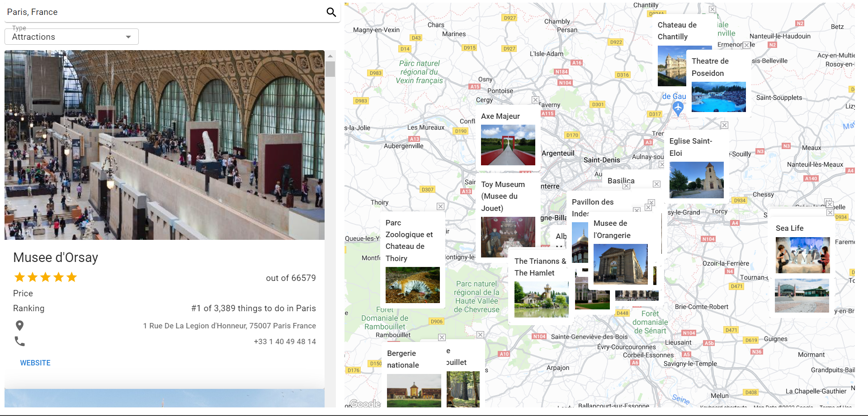Close the card hidden behind Chateau de Chantilly

(x=712, y=9)
